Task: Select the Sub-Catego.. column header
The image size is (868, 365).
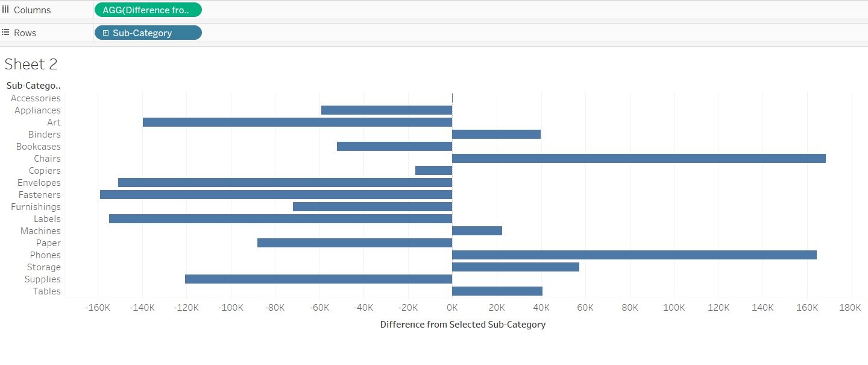Action: tap(34, 85)
